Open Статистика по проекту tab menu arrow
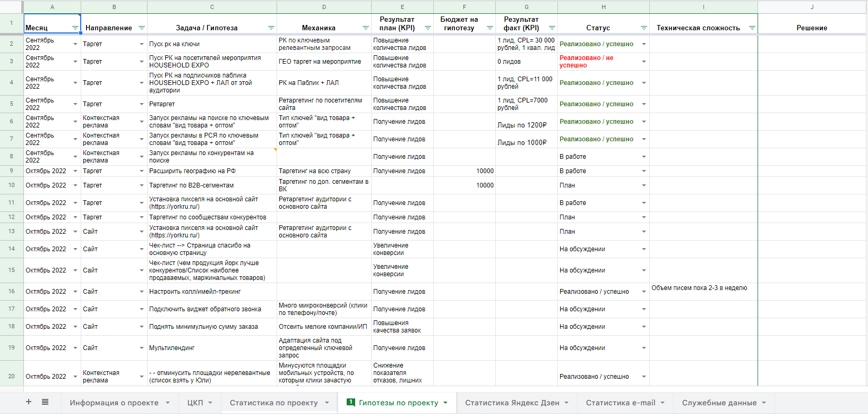This screenshot has height=417, width=868. (x=327, y=403)
